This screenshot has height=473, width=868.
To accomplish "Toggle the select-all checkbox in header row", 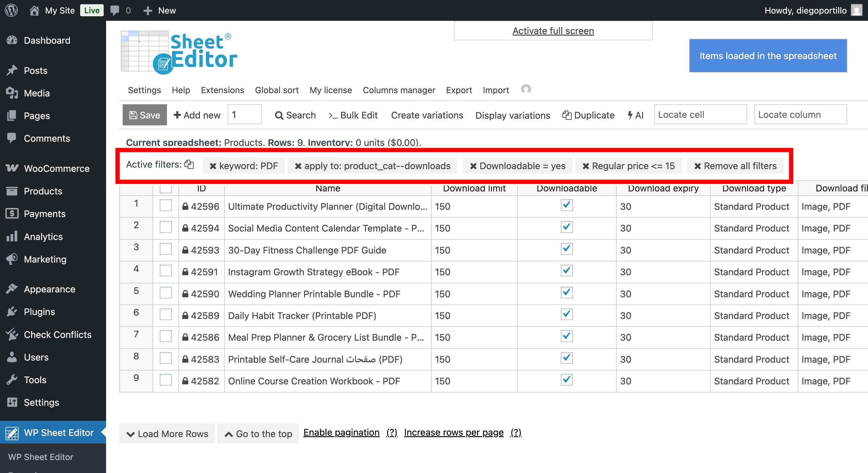I will (x=165, y=188).
